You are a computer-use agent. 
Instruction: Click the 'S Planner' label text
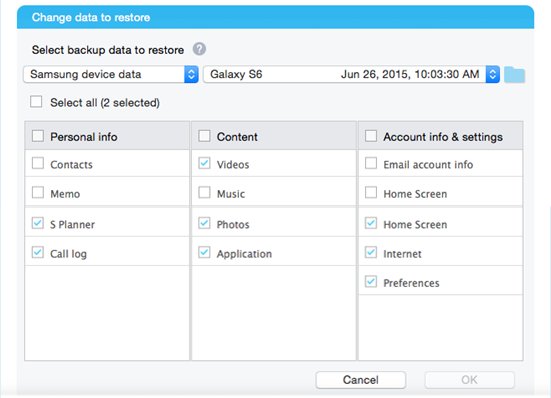pyautogui.click(x=72, y=224)
